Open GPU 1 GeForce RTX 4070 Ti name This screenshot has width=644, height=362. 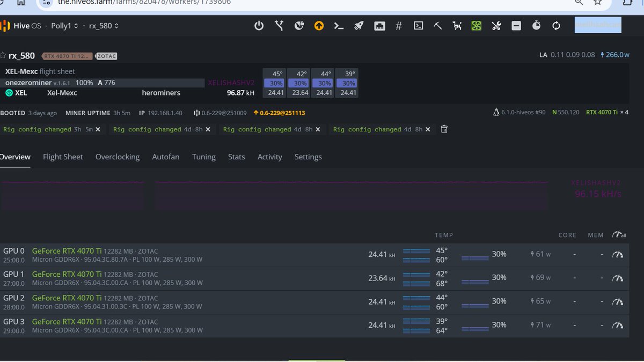[x=67, y=274]
